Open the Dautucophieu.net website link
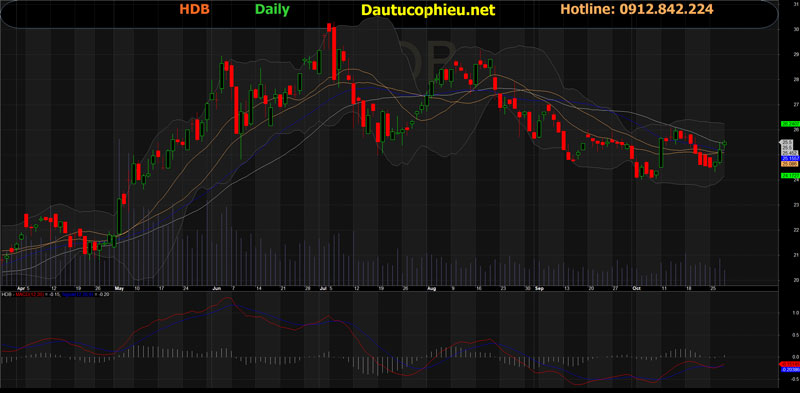Image resolution: width=800 pixels, height=393 pixels. 428,10
